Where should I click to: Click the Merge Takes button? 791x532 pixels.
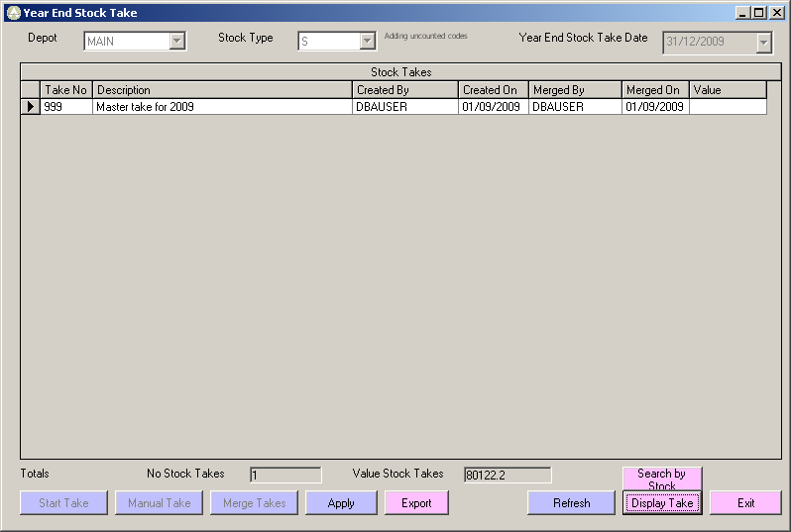[x=254, y=502]
